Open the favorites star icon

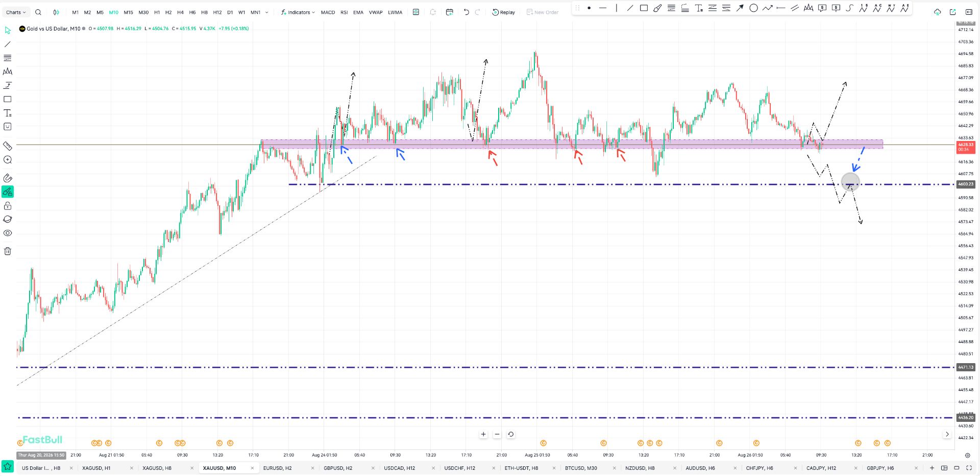click(x=8, y=467)
